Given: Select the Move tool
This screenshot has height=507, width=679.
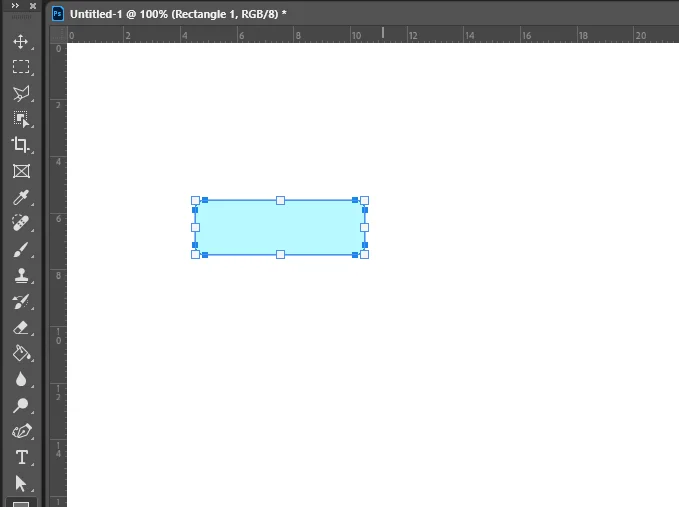Looking at the screenshot, I should pyautogui.click(x=21, y=42).
